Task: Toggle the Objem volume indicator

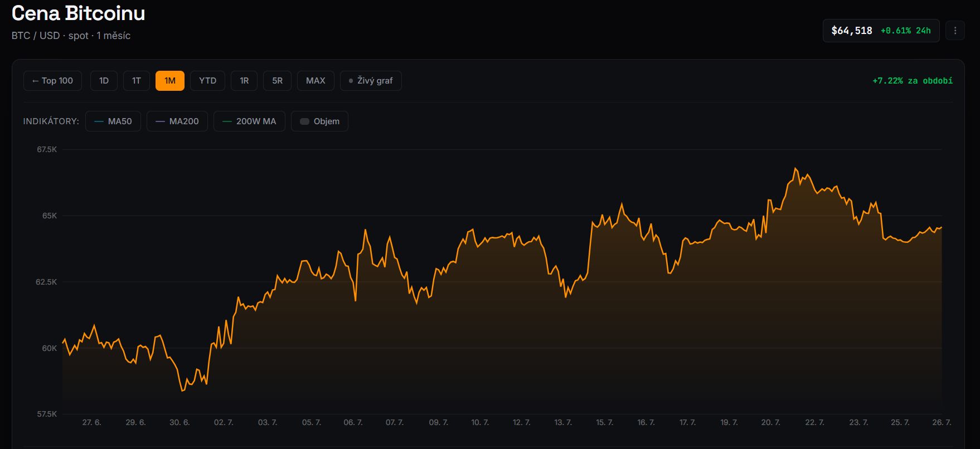Action: pos(319,121)
